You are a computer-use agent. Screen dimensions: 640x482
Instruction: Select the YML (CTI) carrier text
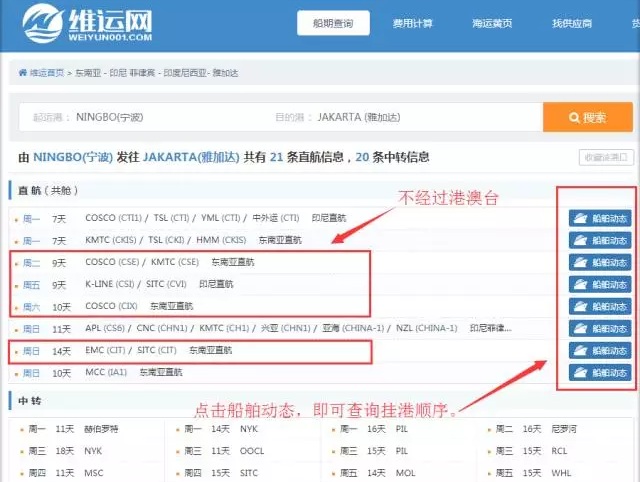click(220, 218)
